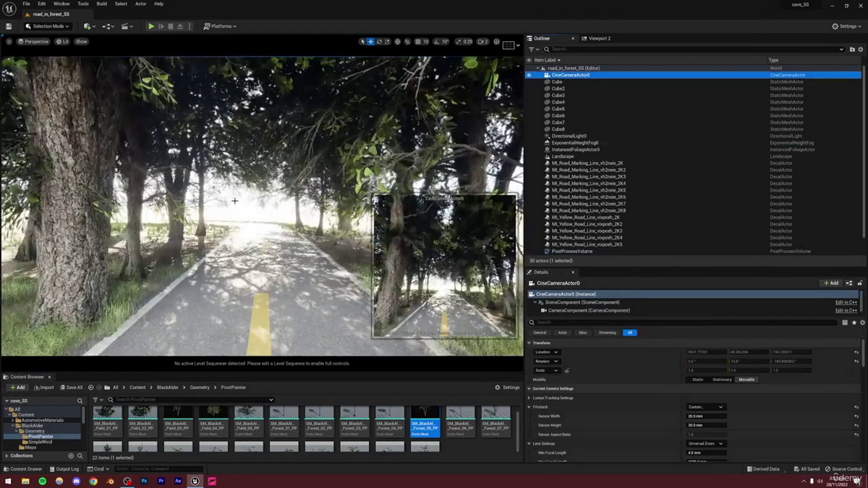Activate the Select objects tool in viewport
The image size is (868, 488).
[x=363, y=41]
